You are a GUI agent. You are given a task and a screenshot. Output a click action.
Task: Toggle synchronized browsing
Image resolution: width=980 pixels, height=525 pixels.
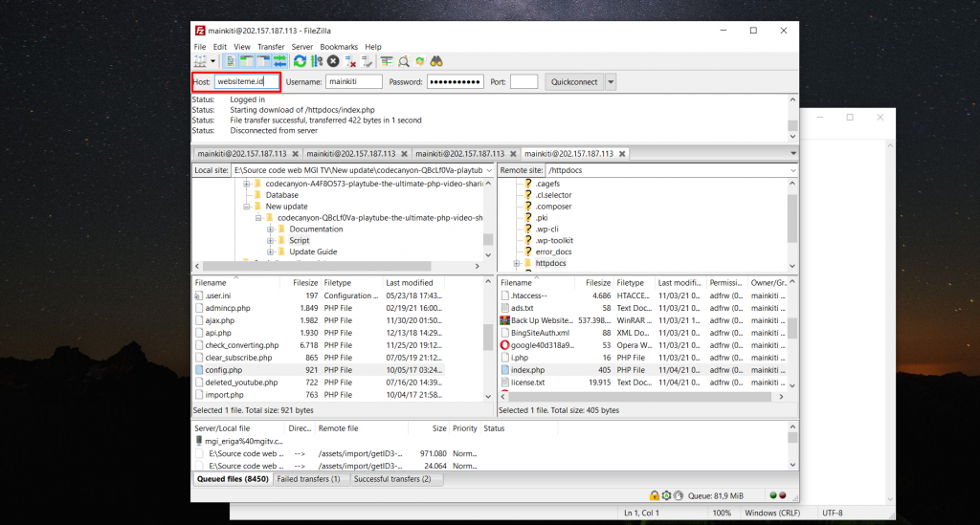coord(420,61)
